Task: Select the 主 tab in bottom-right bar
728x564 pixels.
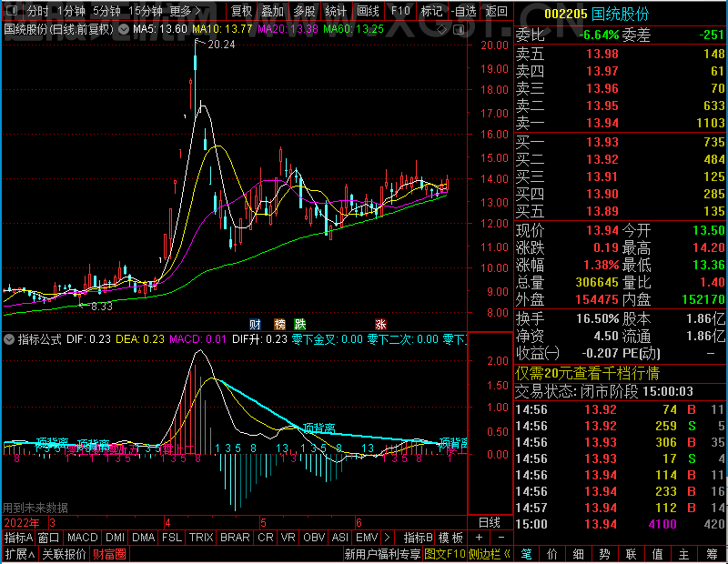Action: click(684, 554)
